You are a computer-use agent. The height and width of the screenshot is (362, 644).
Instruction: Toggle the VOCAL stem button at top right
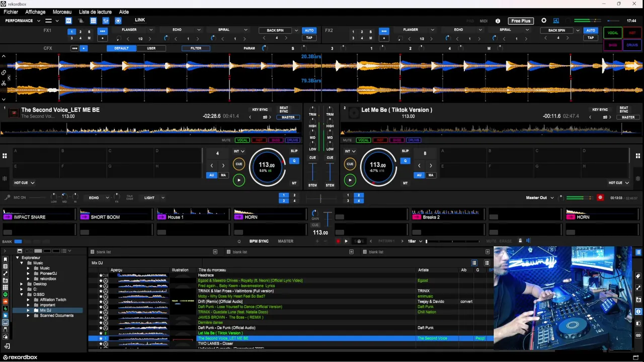(613, 33)
